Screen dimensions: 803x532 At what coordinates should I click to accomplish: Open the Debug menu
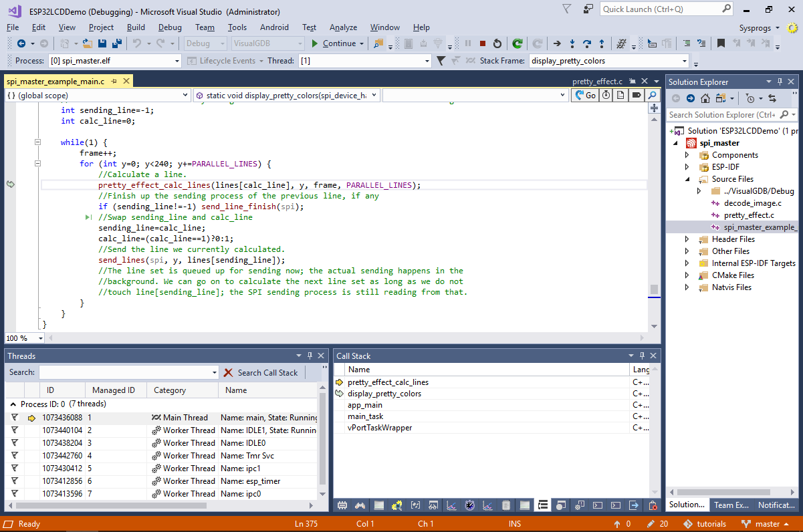pos(170,27)
